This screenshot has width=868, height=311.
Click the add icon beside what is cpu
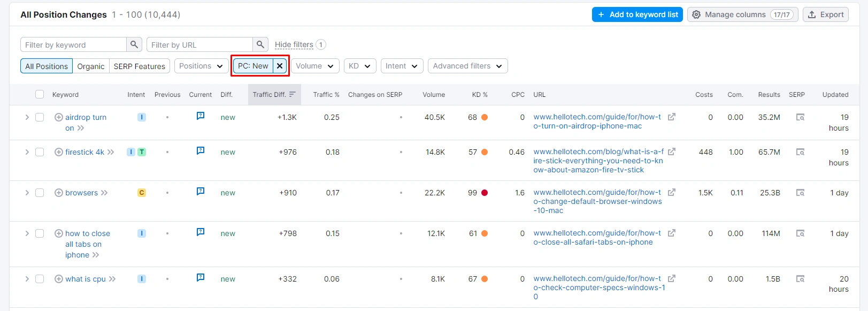(59, 279)
